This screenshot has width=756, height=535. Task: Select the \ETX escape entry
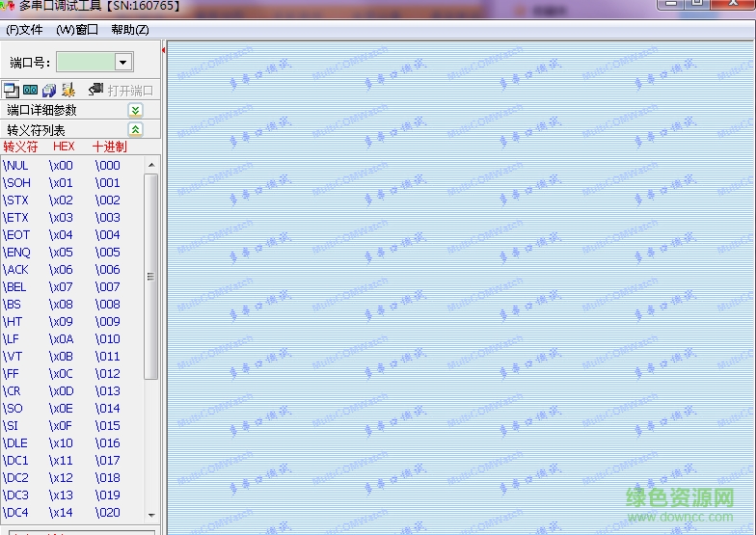(x=15, y=218)
